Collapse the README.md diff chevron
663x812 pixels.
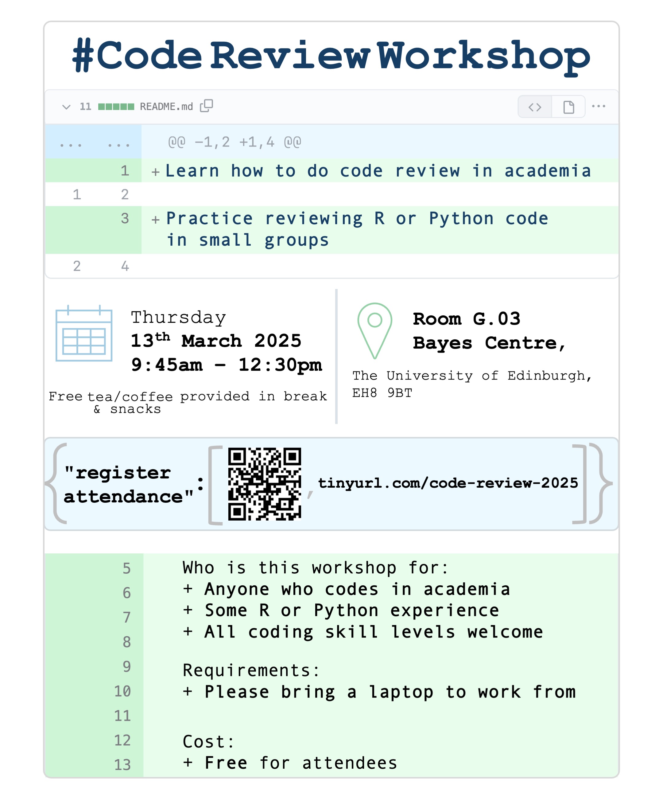(x=66, y=107)
